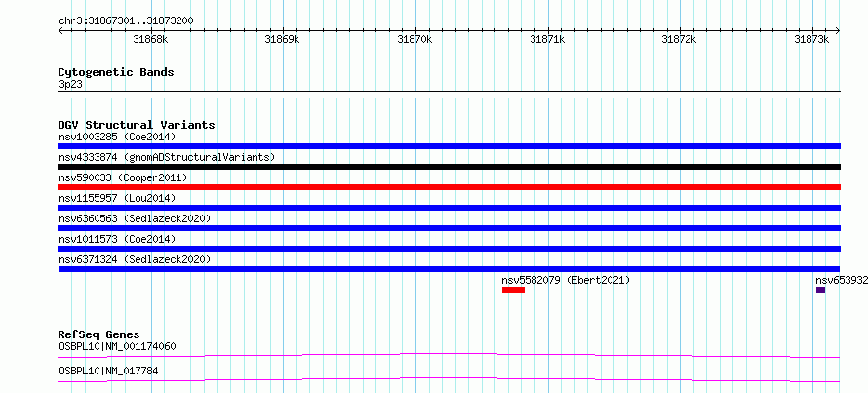Open the nsv5582079 (Ebert2021) label

[x=566, y=280]
